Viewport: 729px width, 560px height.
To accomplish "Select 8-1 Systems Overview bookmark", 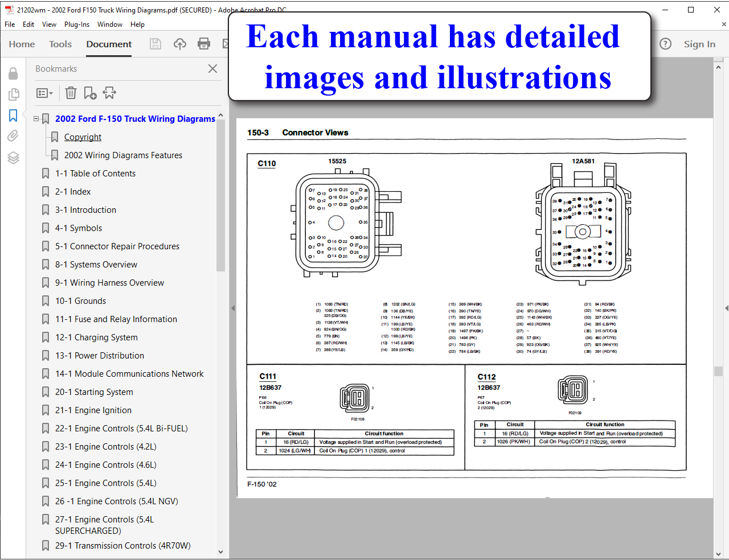I will pos(96,265).
